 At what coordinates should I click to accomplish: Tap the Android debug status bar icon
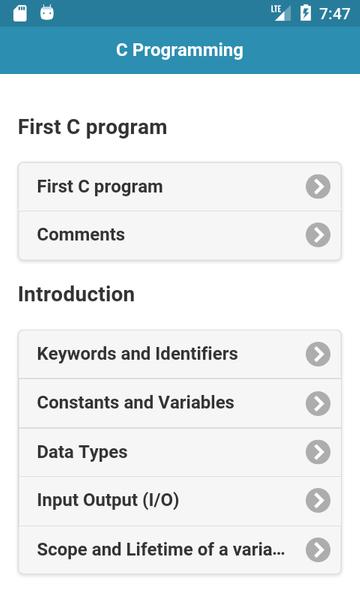click(47, 13)
